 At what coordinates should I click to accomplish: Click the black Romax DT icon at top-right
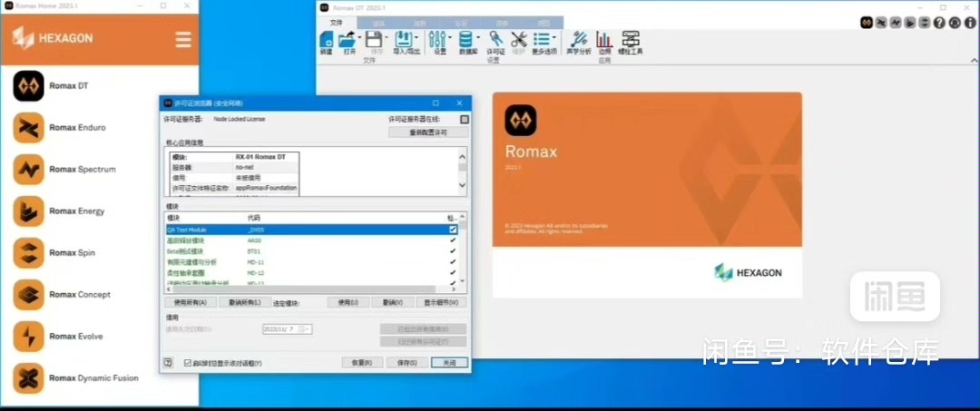[867, 23]
